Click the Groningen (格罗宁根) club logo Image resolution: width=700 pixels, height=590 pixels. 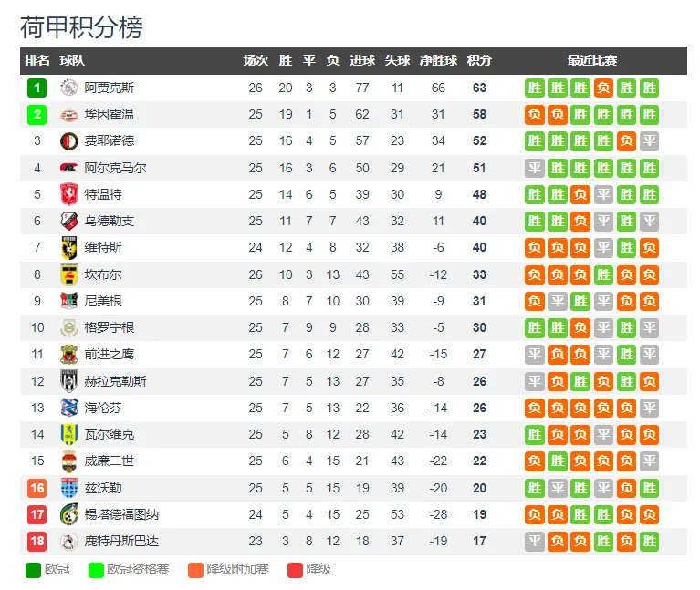point(69,327)
